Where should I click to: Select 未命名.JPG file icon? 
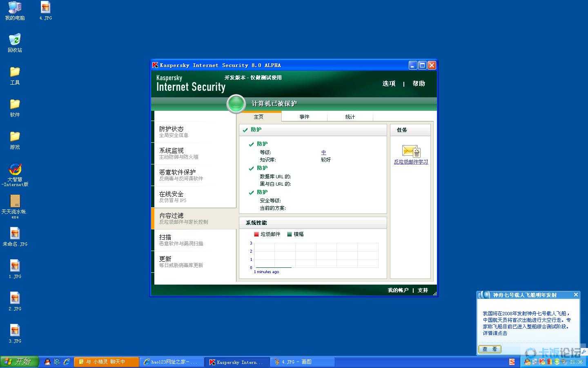pos(15,238)
